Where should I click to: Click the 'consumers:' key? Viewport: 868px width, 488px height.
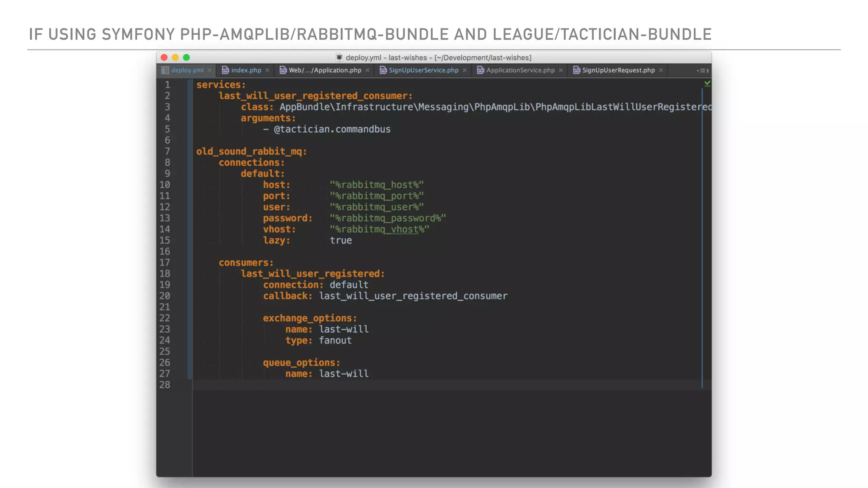246,263
